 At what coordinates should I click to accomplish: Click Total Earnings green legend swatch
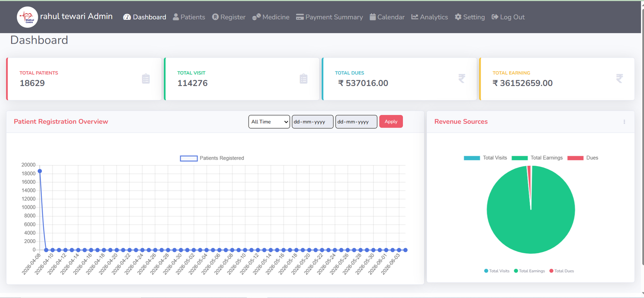click(x=520, y=158)
